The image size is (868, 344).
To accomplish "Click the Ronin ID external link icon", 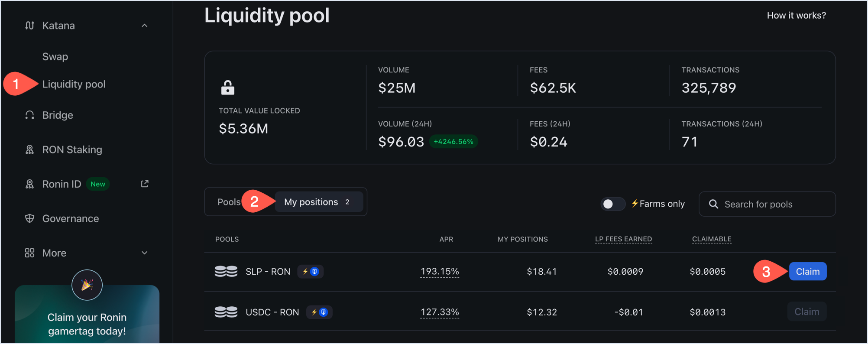I will (x=145, y=184).
